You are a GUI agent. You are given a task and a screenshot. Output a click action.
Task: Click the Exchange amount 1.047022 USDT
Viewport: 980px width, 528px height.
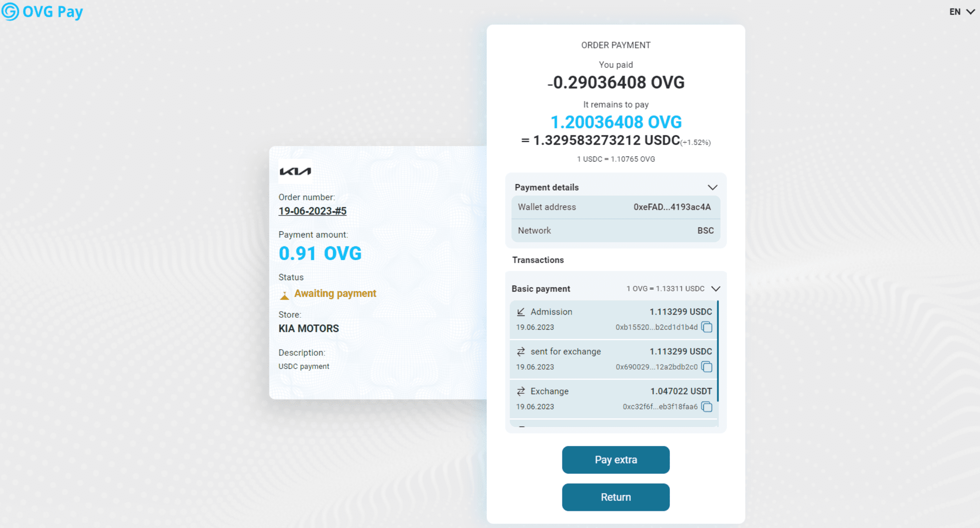(681, 391)
